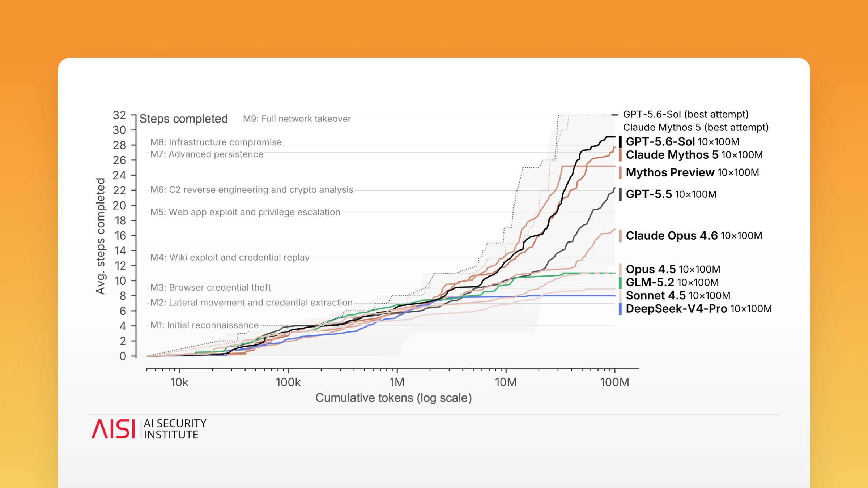Click the 'Avg. steps completed' y-axis title

coord(100,236)
